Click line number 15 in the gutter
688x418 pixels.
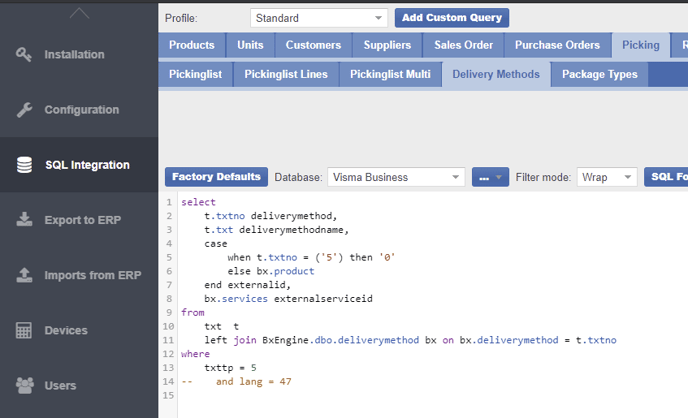click(168, 396)
